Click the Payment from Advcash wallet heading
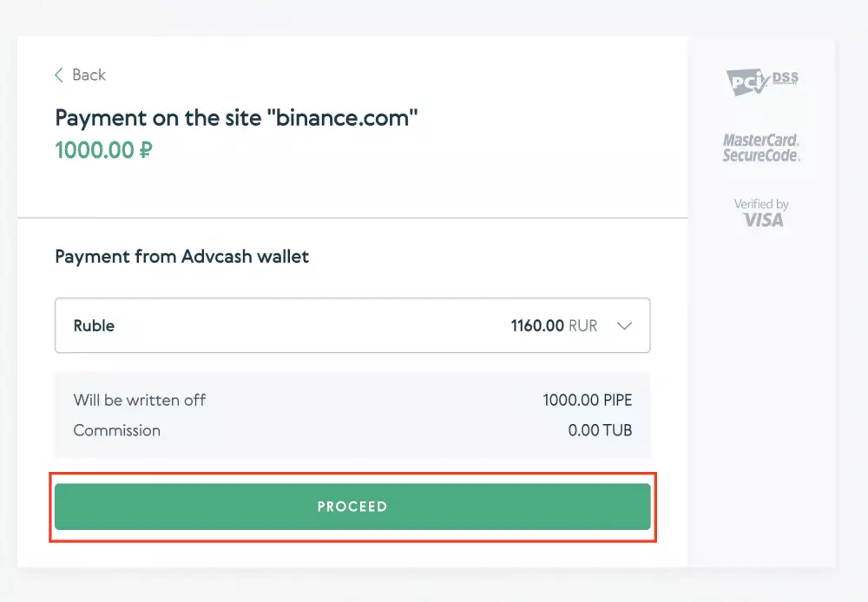The width and height of the screenshot is (868, 602). coord(181,257)
